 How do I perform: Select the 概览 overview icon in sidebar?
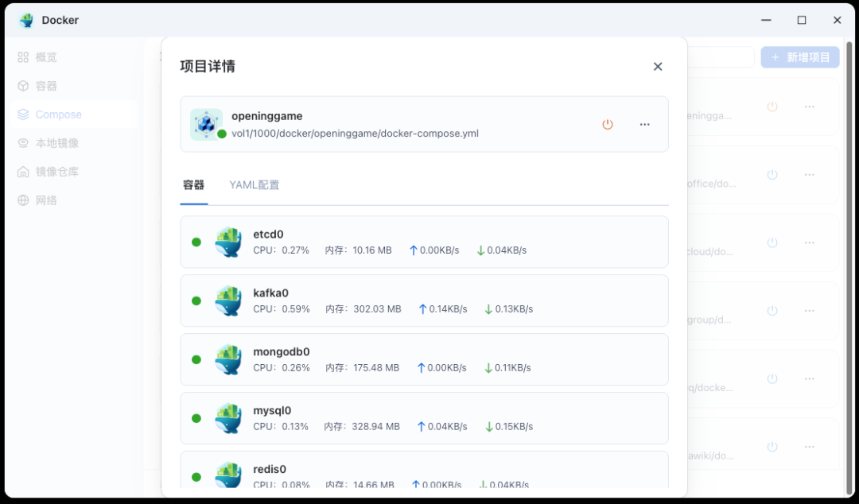click(x=22, y=56)
